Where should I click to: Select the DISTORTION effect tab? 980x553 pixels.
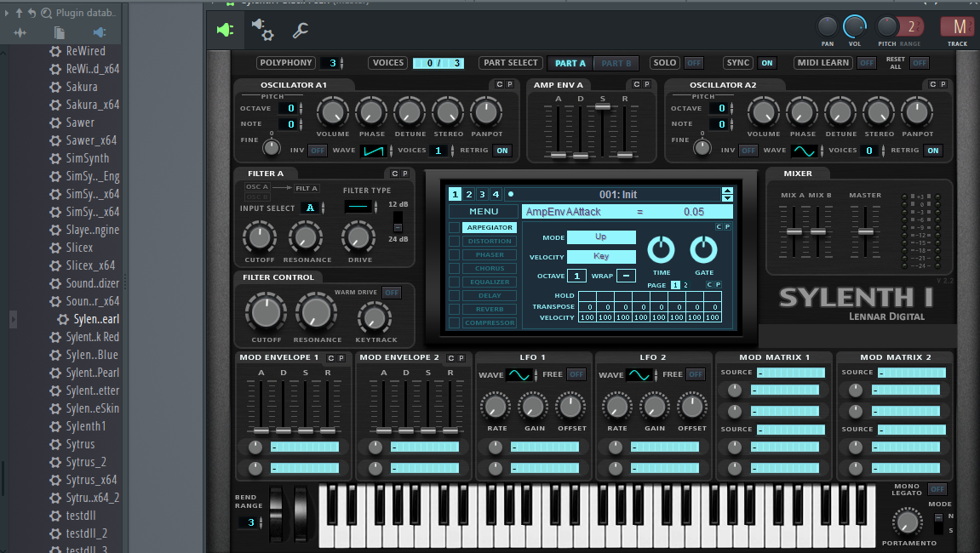coord(490,242)
